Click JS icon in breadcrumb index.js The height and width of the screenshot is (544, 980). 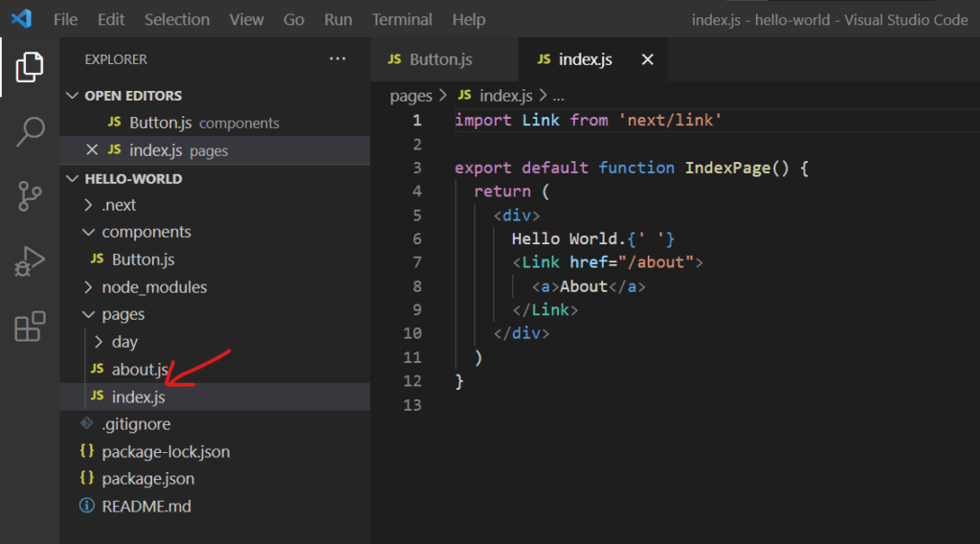pyautogui.click(x=464, y=95)
